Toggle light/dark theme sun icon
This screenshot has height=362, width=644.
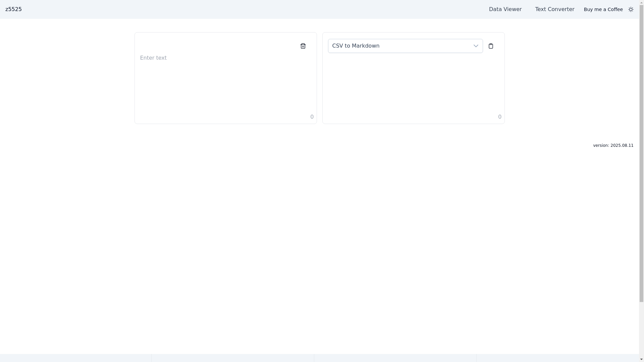click(631, 9)
